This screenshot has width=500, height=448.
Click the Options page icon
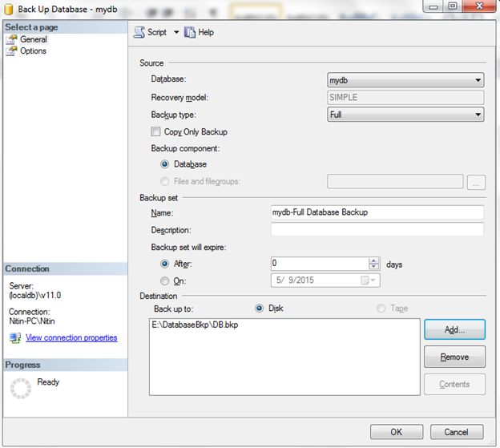[12, 51]
